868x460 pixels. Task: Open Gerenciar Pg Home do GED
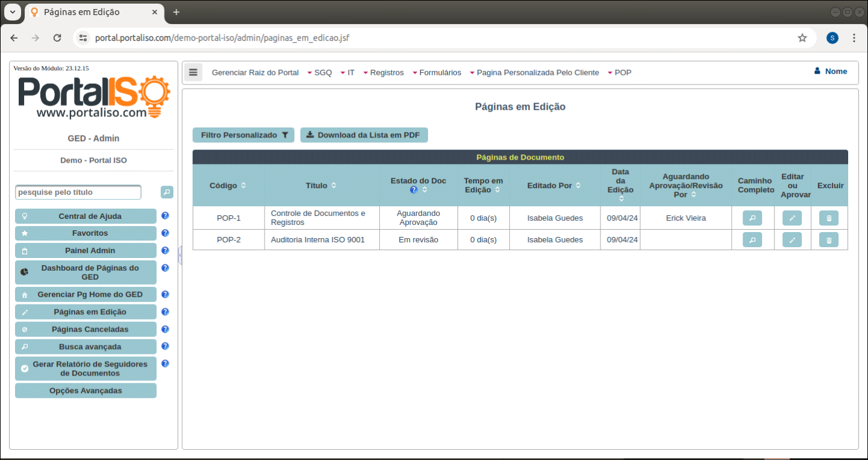(86, 294)
